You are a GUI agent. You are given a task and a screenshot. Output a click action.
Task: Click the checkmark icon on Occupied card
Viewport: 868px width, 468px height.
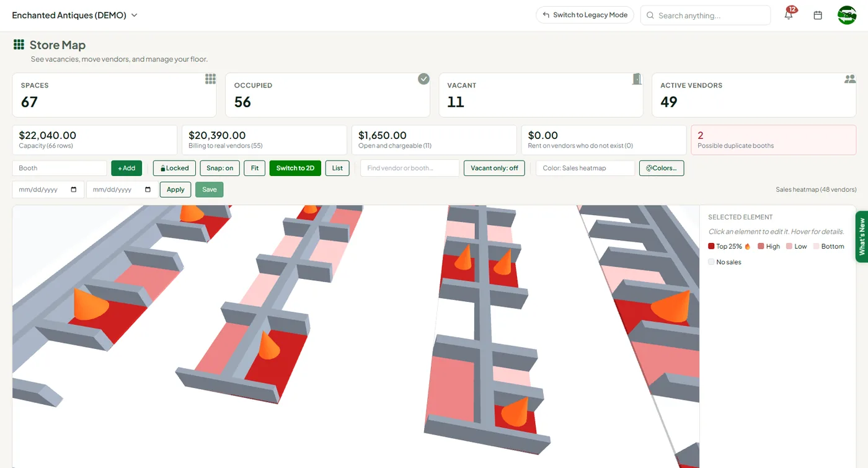423,79
